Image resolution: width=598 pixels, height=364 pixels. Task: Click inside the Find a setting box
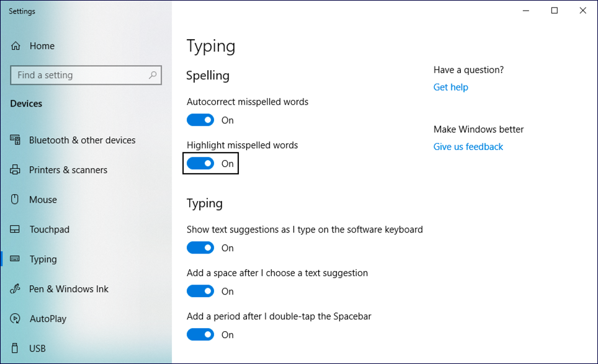pos(74,75)
